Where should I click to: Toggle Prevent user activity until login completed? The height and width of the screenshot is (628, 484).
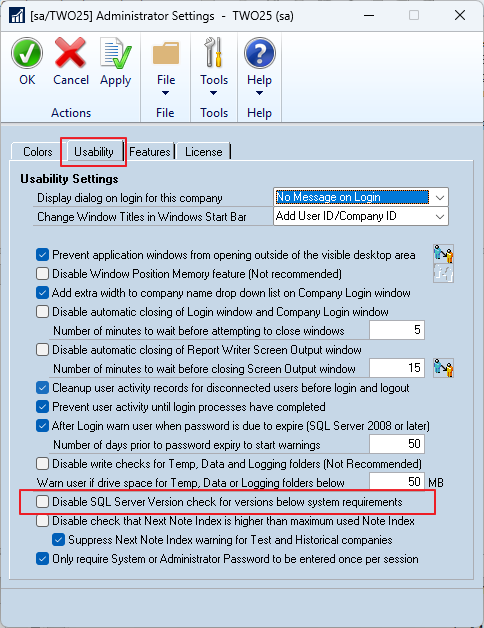42,407
